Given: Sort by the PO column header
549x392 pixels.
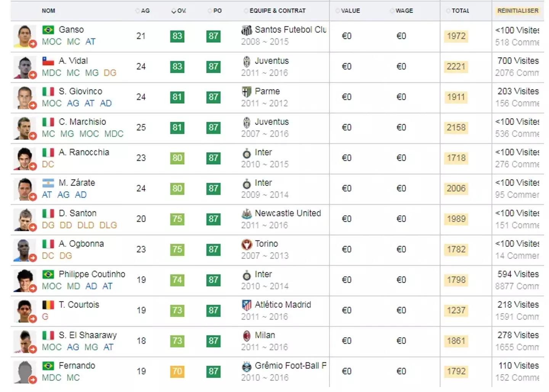Looking at the screenshot, I should pyautogui.click(x=217, y=11).
